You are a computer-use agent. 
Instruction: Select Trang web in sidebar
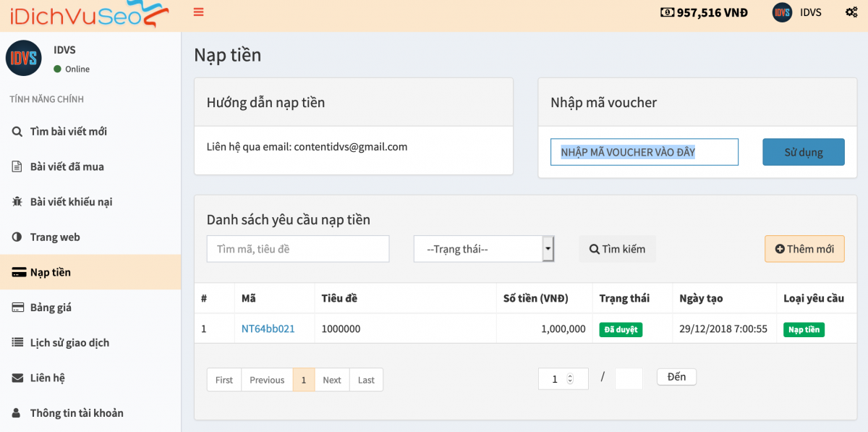[54, 237]
